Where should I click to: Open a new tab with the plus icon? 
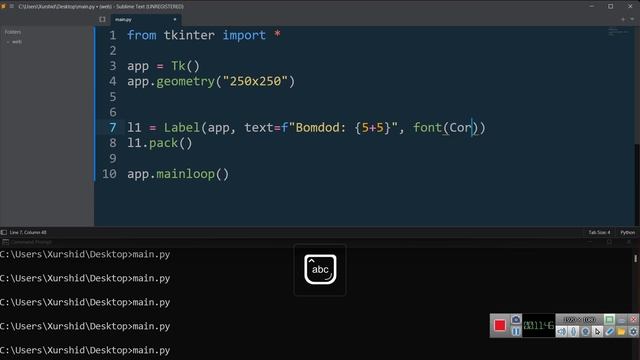(623, 19)
